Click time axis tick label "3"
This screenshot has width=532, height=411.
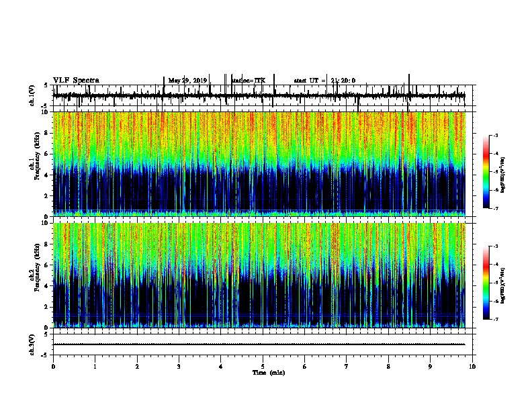tap(179, 367)
